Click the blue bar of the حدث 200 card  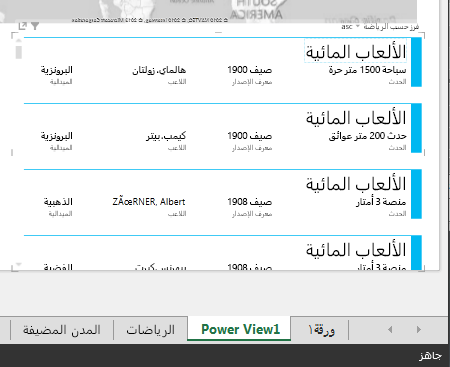pos(416,128)
